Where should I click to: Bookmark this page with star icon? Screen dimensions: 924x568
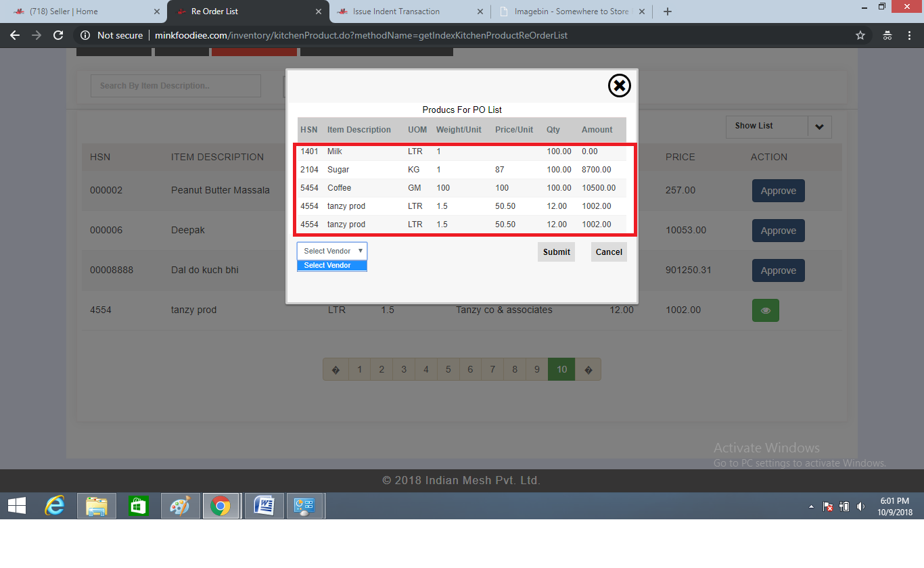point(860,35)
